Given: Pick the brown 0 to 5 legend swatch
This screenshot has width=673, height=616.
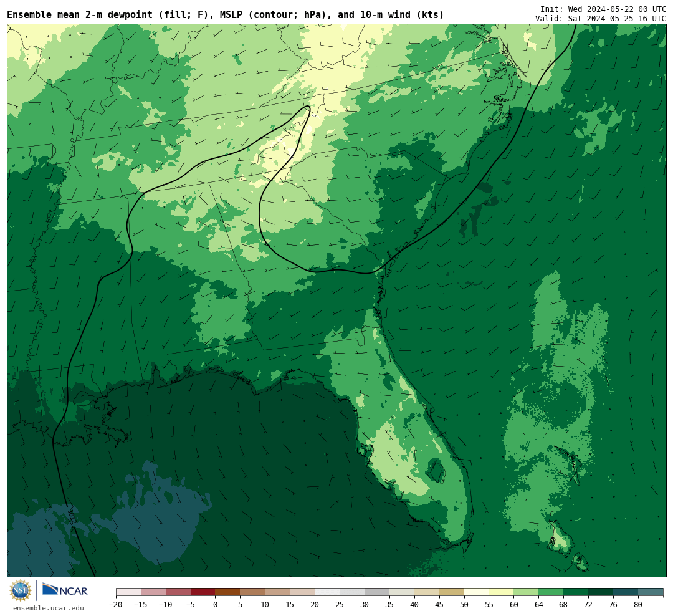Looking at the screenshot, I should pos(227,592).
